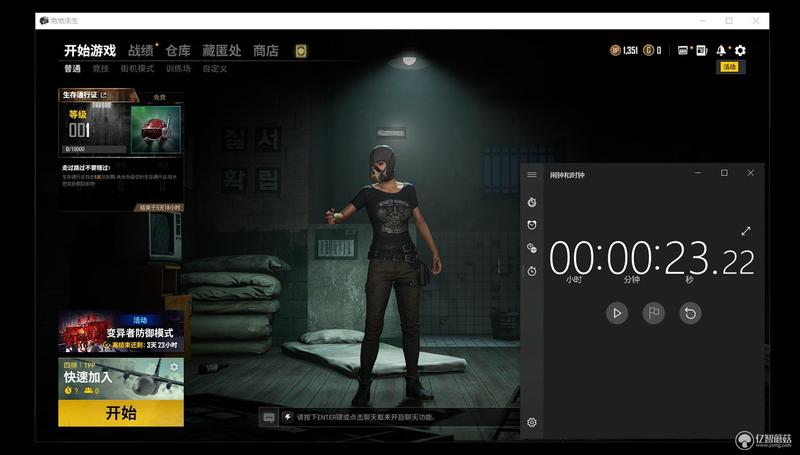Click the 快速加入 quick join card

pos(121,378)
